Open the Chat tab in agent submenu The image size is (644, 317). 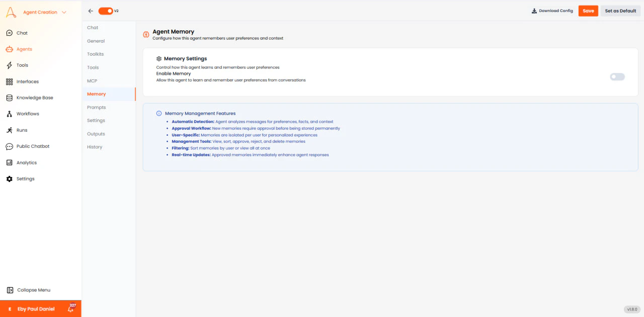pos(93,28)
